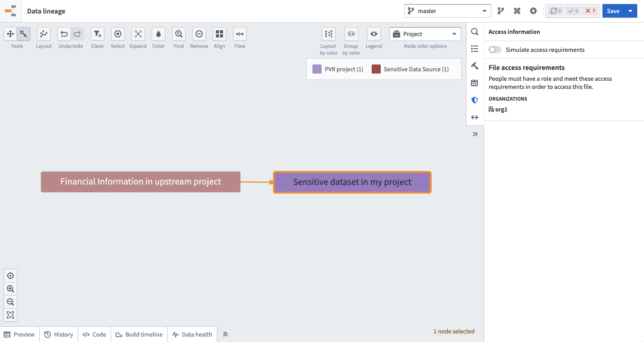Expand connected nodes with Expand tool
Screen dimensions: 644x342
click(x=138, y=34)
